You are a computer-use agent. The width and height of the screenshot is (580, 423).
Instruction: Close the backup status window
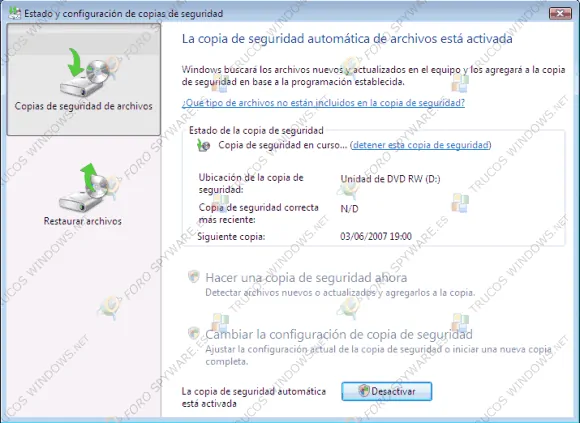560,13
